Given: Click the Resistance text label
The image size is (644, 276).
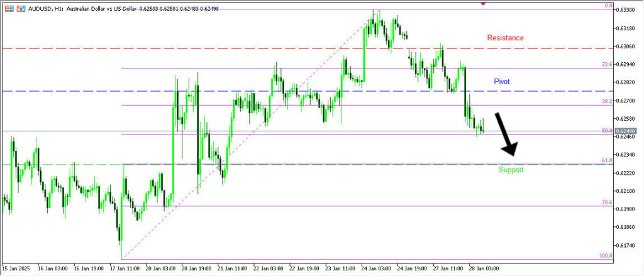Looking at the screenshot, I should click(505, 38).
